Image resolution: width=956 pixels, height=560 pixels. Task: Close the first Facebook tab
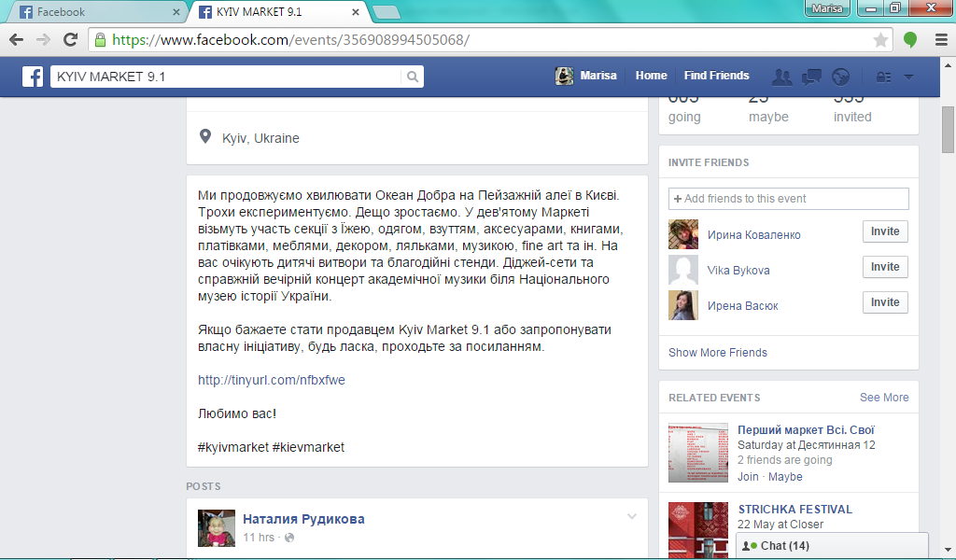[176, 11]
